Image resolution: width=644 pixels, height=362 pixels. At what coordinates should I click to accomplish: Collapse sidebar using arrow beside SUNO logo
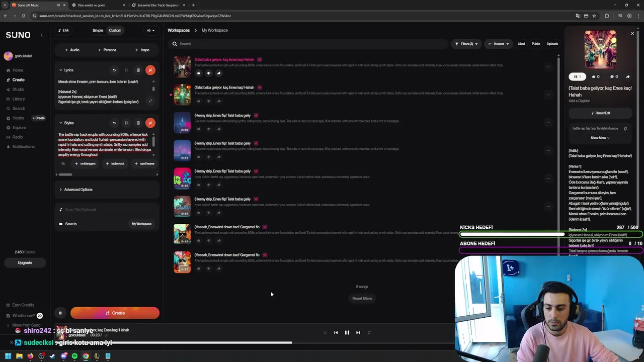pos(42,35)
